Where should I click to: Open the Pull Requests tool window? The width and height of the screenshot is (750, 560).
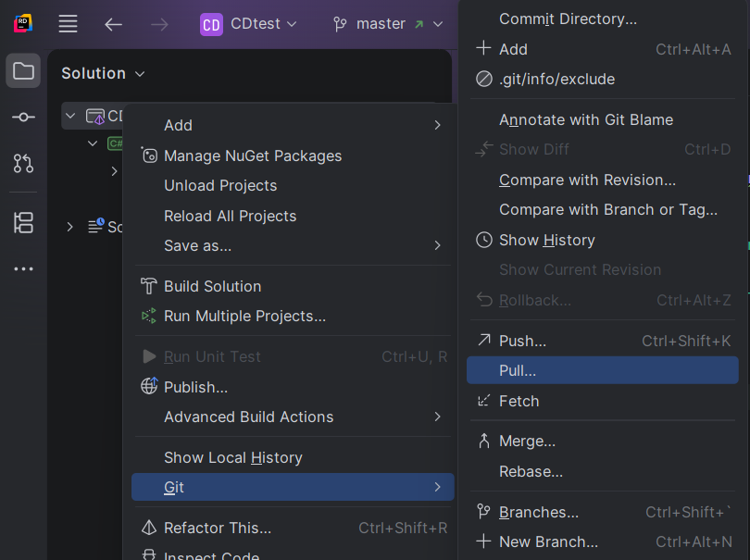(23, 163)
